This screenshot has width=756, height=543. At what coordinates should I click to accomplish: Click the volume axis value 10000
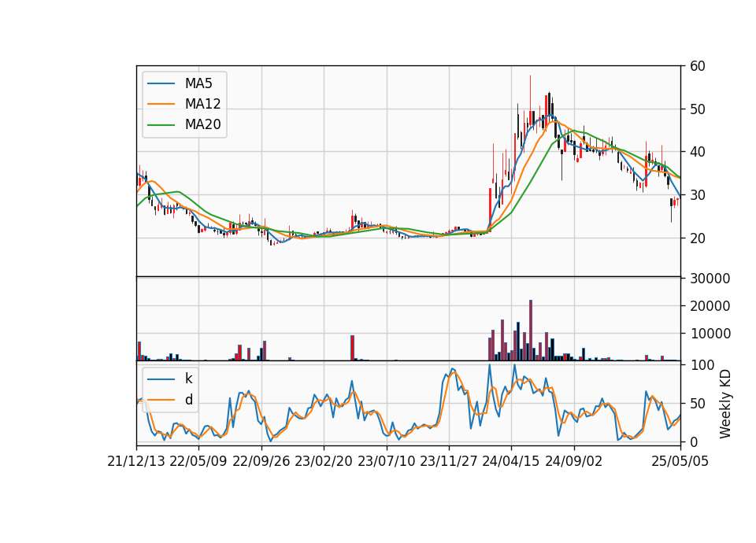point(710,334)
